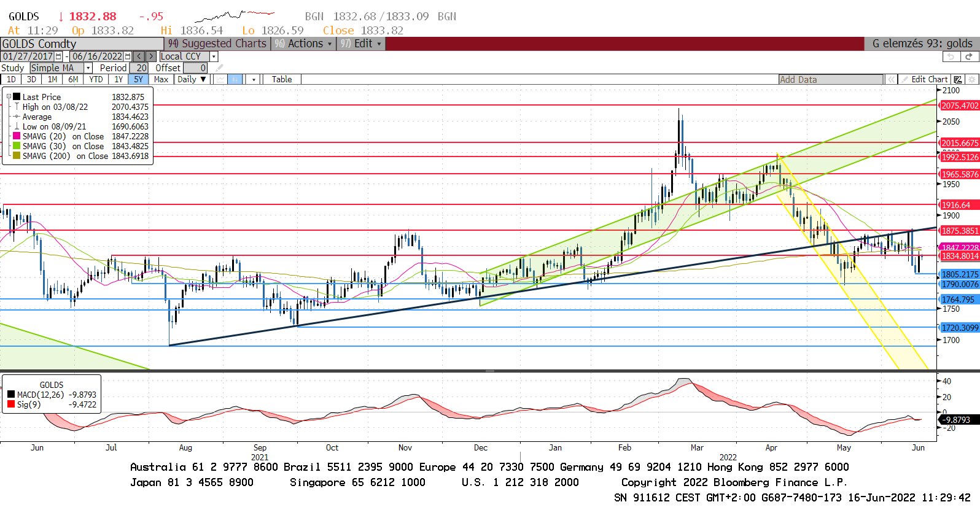Open Suggested Charts
This screenshot has width=980, height=518.
[217, 44]
